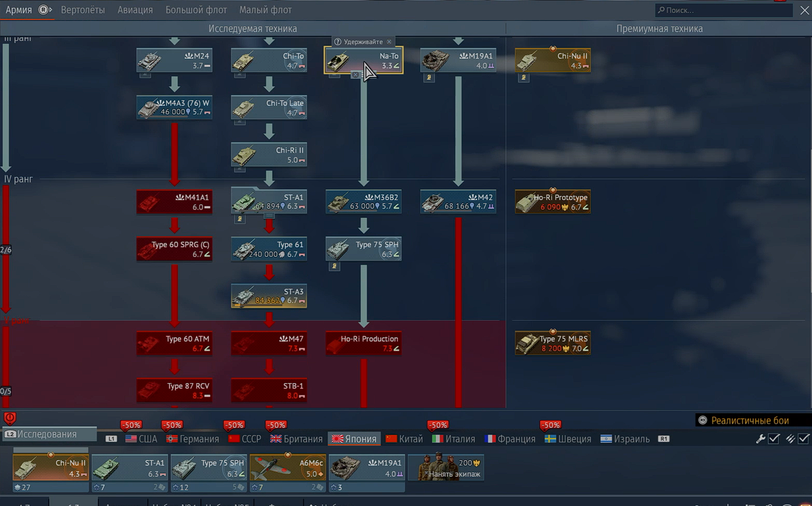Select the Type 87 RCV vehicle
812x506 pixels.
click(x=174, y=390)
